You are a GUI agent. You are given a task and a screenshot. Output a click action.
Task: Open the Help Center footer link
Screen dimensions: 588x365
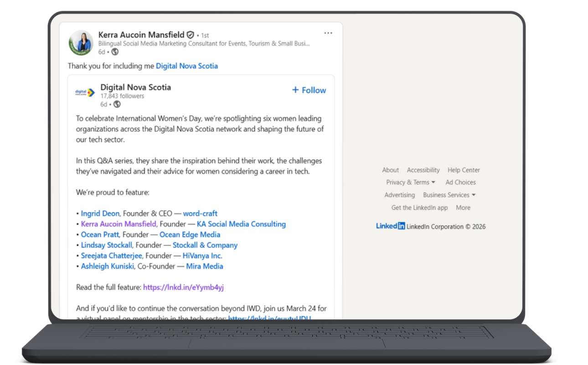(464, 170)
